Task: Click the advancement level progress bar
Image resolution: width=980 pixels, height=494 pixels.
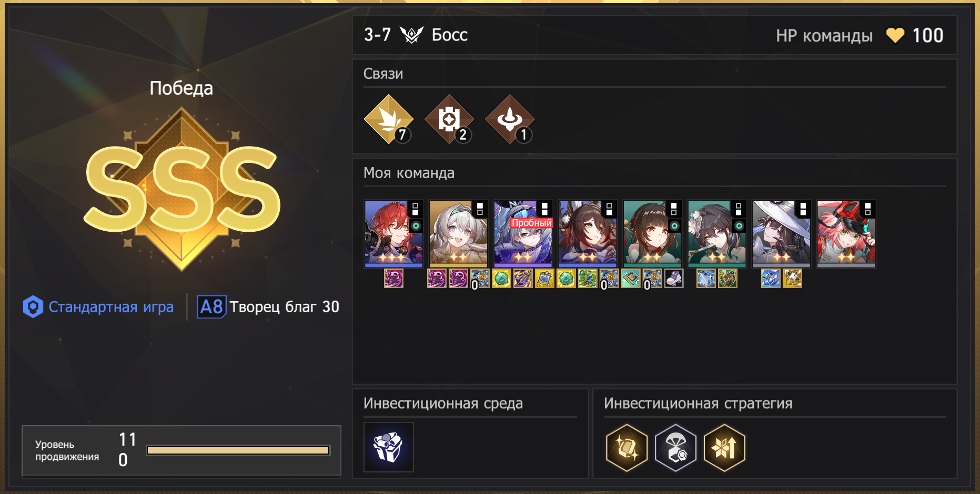Action: click(238, 450)
